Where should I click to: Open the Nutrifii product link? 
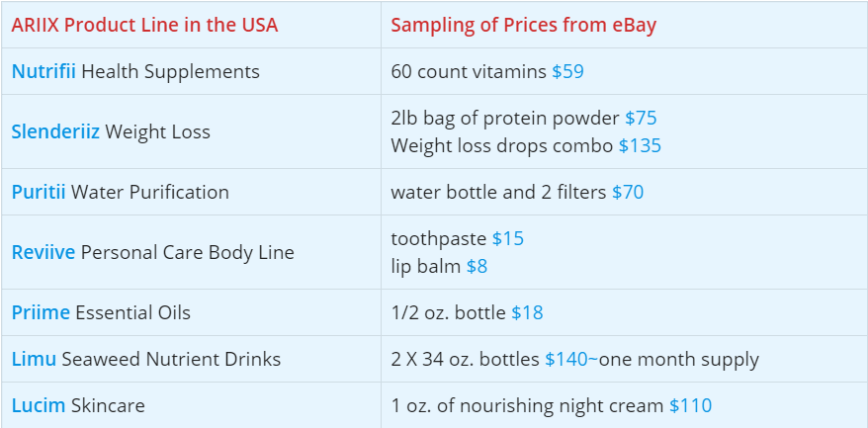43,71
